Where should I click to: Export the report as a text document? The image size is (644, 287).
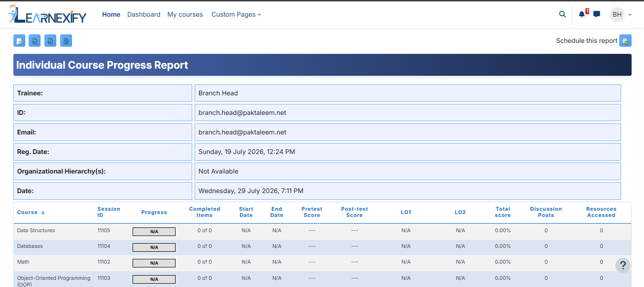[x=66, y=41]
